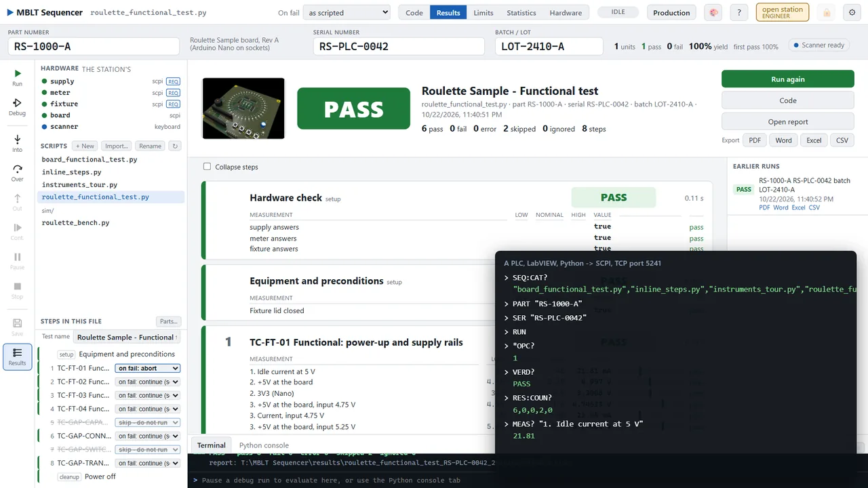Screen dimensions: 868x488
Task: Open on-fail dropdown for step TC-FT-04
Action: (x=147, y=409)
